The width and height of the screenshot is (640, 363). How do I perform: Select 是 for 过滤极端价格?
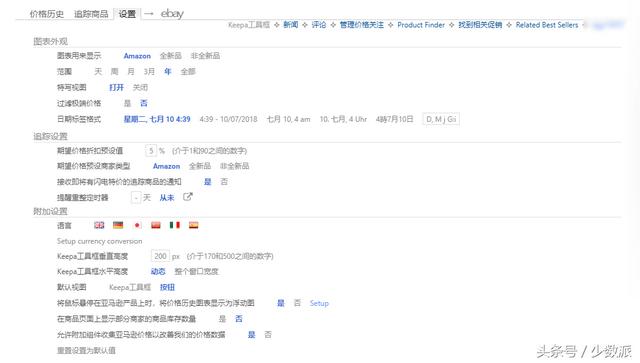coord(127,103)
